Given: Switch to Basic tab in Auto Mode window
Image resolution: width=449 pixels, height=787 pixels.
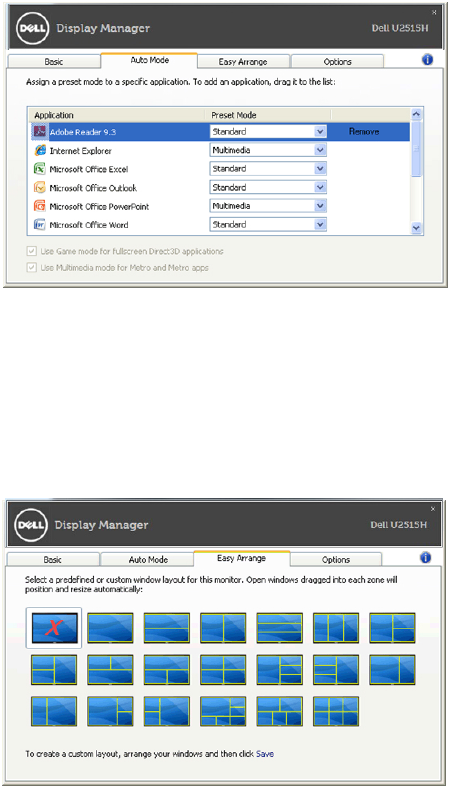Looking at the screenshot, I should 54,62.
